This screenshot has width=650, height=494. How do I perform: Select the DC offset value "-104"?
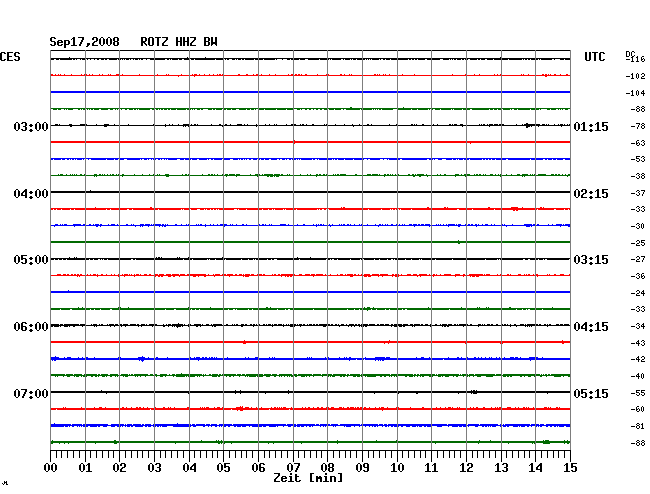tap(635, 93)
